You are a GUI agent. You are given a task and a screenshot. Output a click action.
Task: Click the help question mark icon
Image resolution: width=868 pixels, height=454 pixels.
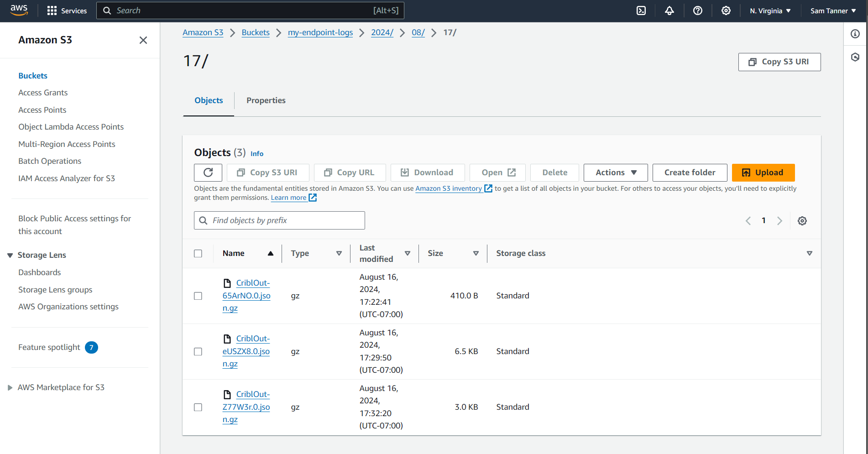(x=698, y=10)
